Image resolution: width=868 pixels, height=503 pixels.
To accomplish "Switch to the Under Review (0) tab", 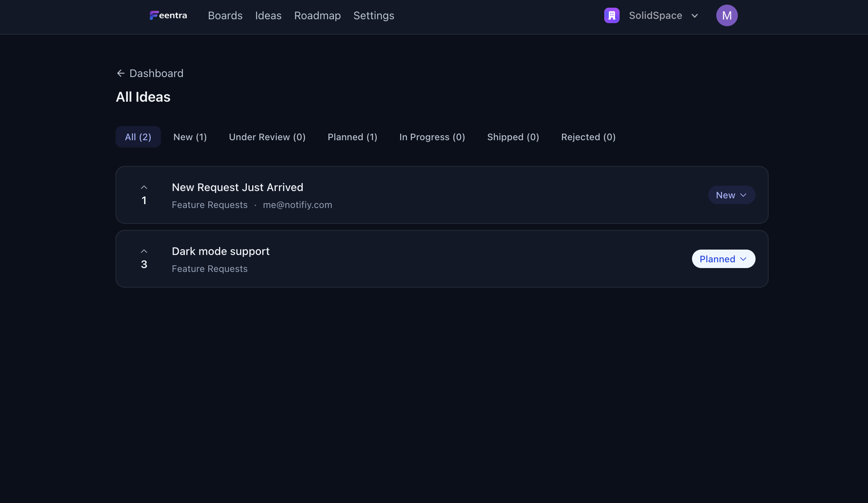I will [267, 137].
